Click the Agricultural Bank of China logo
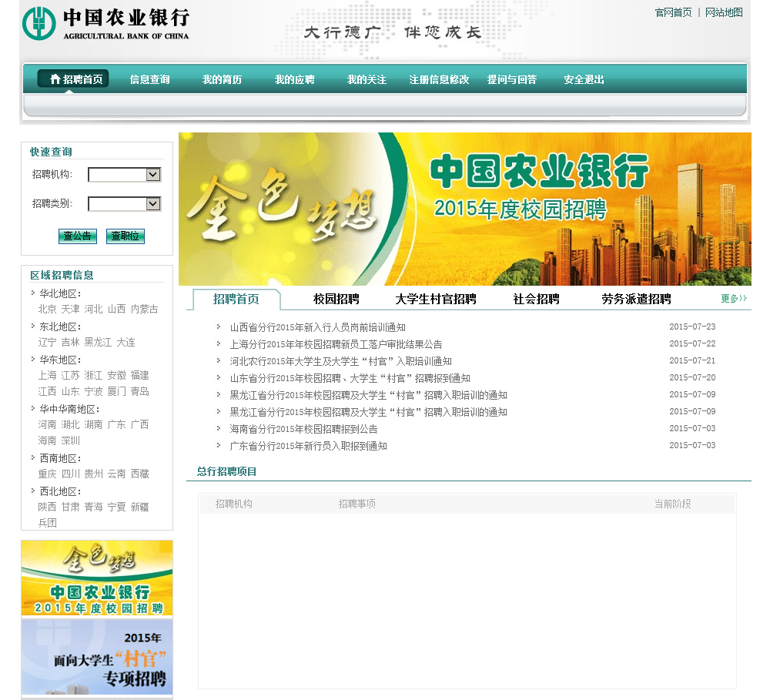This screenshot has height=700, width=770. (x=105, y=23)
